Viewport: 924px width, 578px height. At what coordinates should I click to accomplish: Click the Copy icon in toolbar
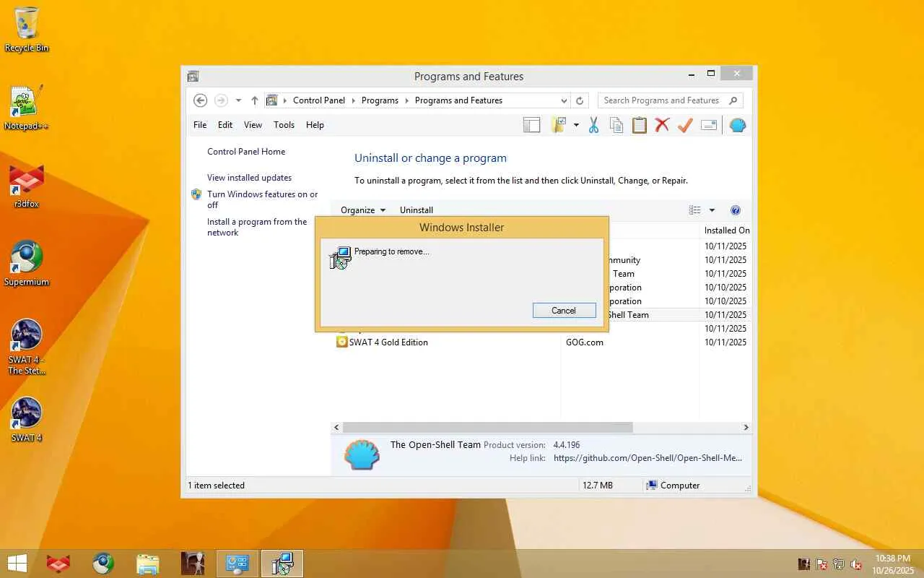(x=616, y=125)
